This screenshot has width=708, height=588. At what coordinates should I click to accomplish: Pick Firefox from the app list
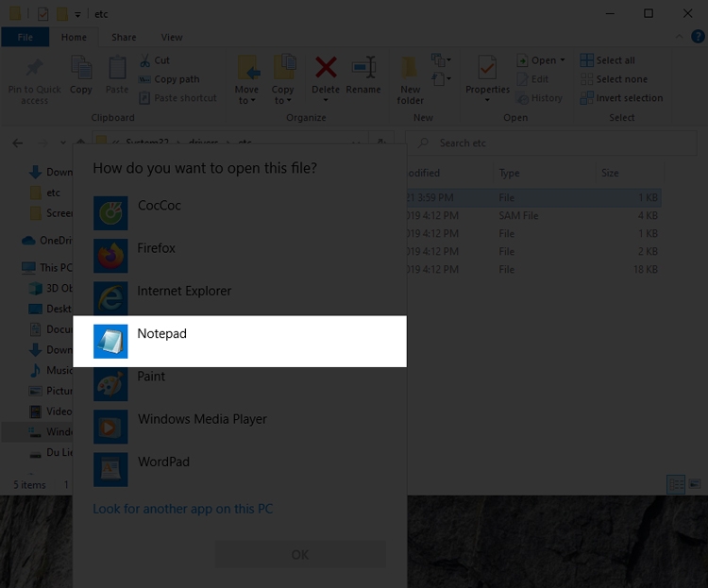(240, 256)
